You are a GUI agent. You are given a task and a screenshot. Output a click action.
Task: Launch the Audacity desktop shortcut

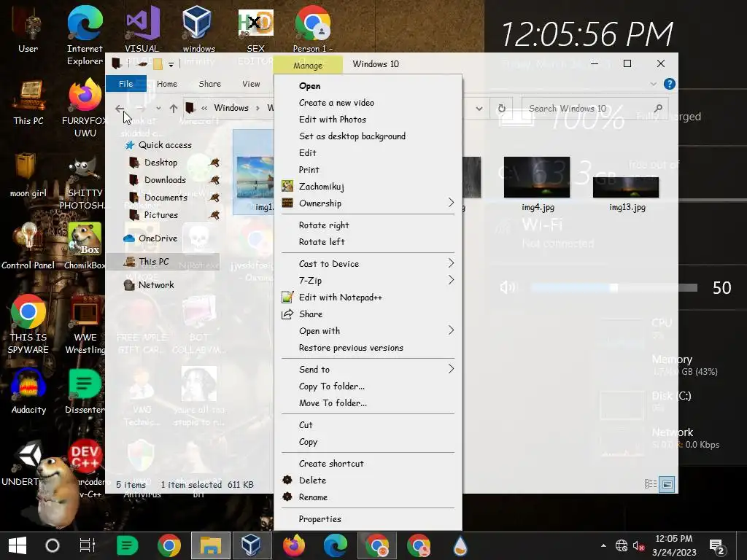(x=28, y=392)
